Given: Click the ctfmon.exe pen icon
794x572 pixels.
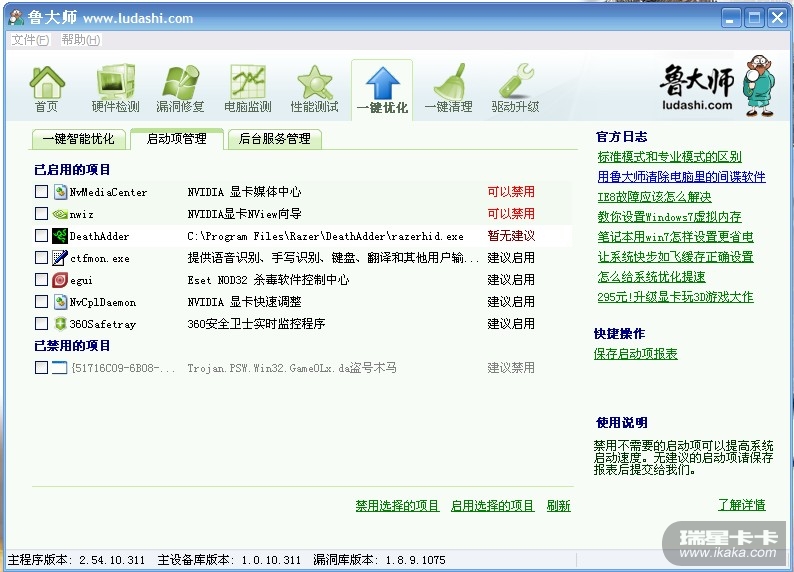Looking at the screenshot, I should tap(60, 258).
